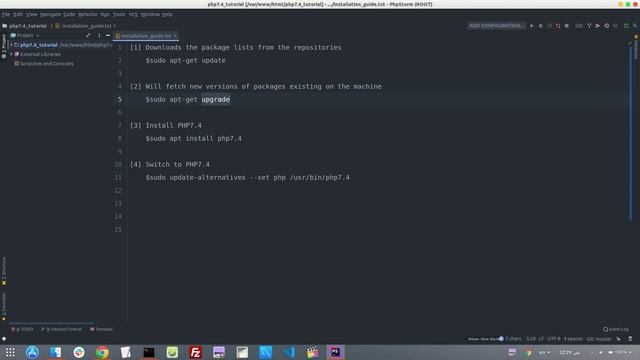
Task: Open the Code menu
Action: [69, 14]
